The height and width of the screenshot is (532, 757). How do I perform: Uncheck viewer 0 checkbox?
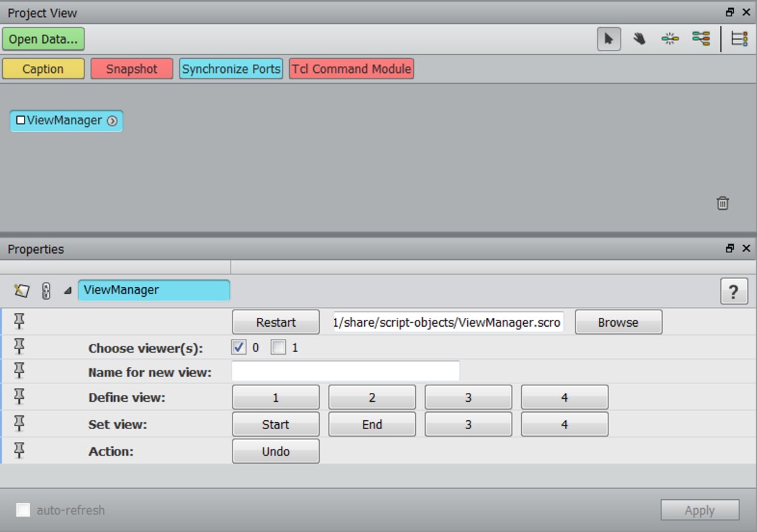click(238, 347)
